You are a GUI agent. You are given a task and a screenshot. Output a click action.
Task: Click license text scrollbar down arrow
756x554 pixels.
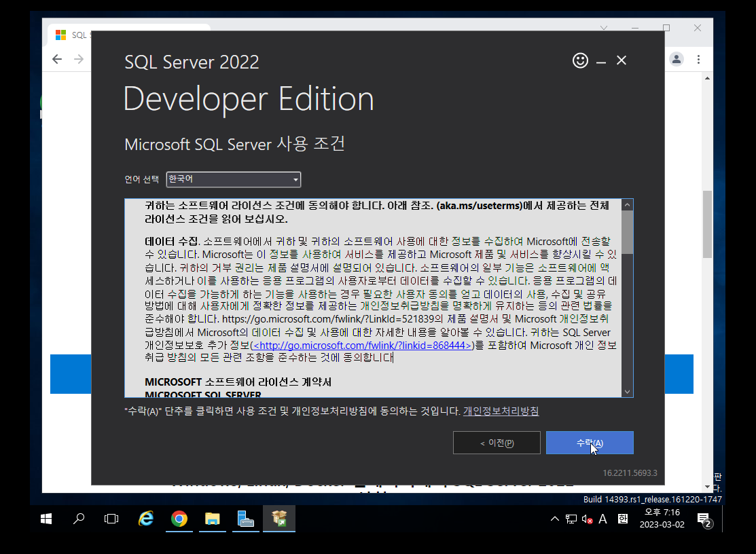tap(627, 392)
